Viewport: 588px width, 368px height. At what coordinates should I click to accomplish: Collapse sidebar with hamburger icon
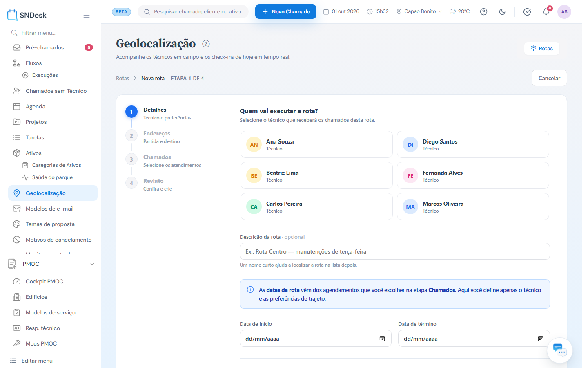[x=87, y=15]
